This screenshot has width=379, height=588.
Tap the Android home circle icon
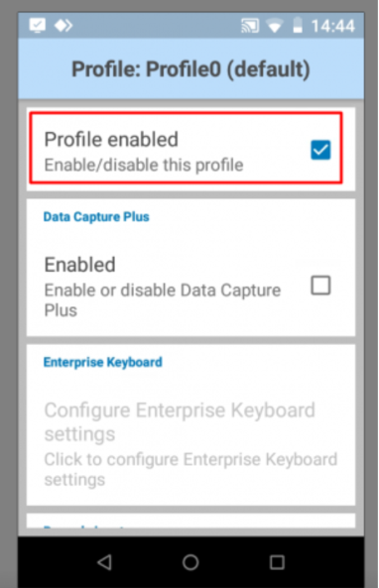pyautogui.click(x=190, y=562)
